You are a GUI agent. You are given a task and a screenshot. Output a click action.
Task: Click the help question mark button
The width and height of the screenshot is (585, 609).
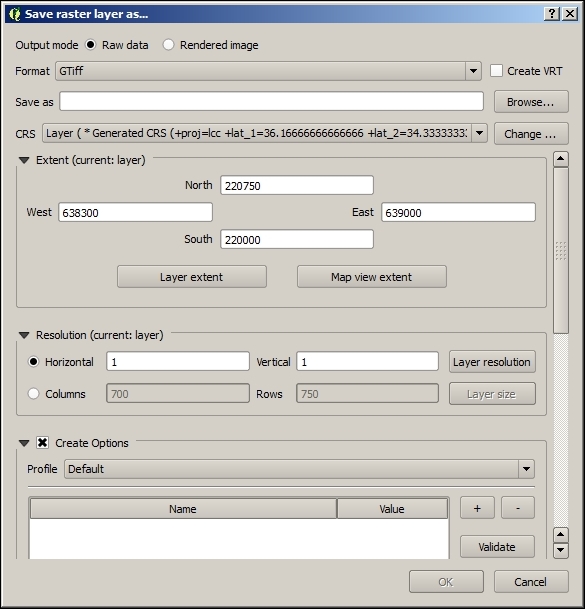552,14
